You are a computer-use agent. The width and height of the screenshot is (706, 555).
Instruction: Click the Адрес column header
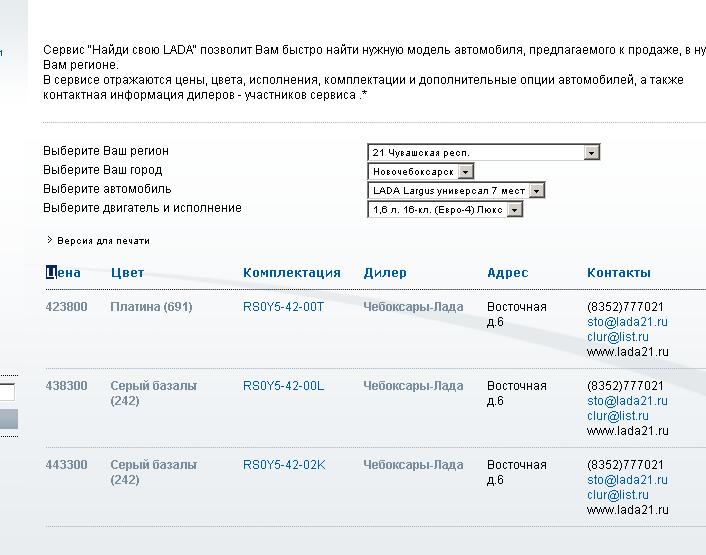tap(507, 273)
